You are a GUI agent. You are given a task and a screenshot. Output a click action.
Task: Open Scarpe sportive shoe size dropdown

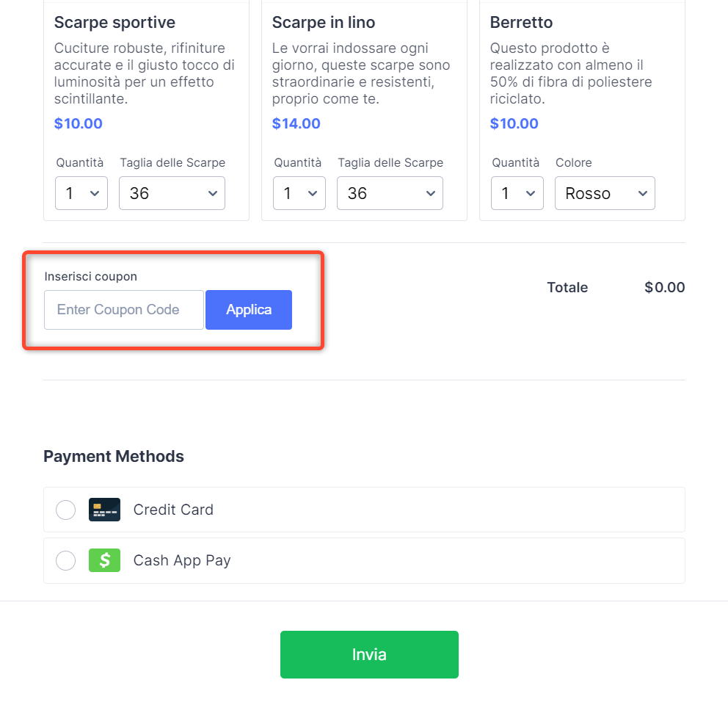coord(172,193)
